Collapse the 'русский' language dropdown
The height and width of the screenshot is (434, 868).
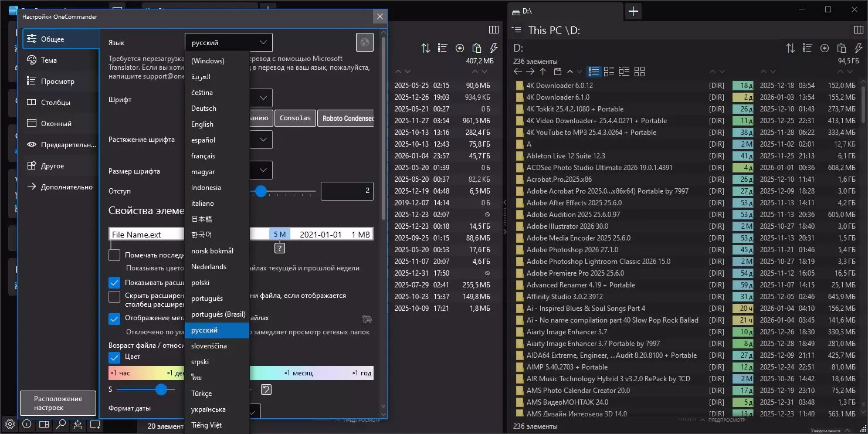(x=263, y=42)
